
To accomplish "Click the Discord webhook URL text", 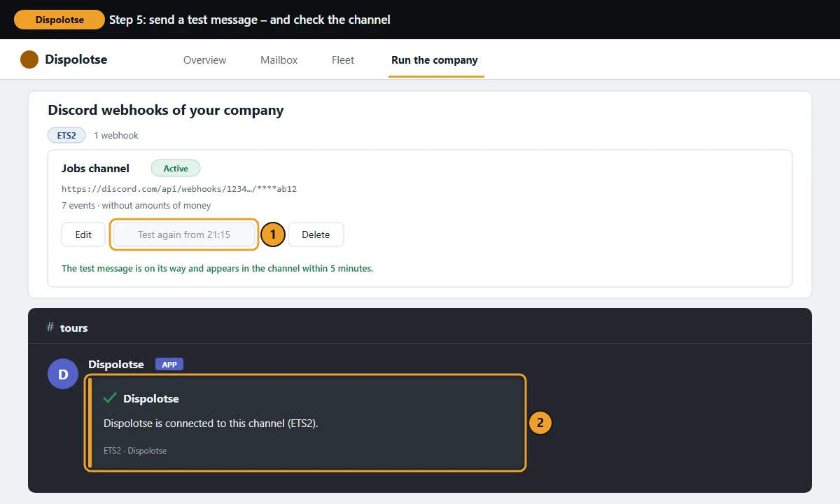I will 179,189.
